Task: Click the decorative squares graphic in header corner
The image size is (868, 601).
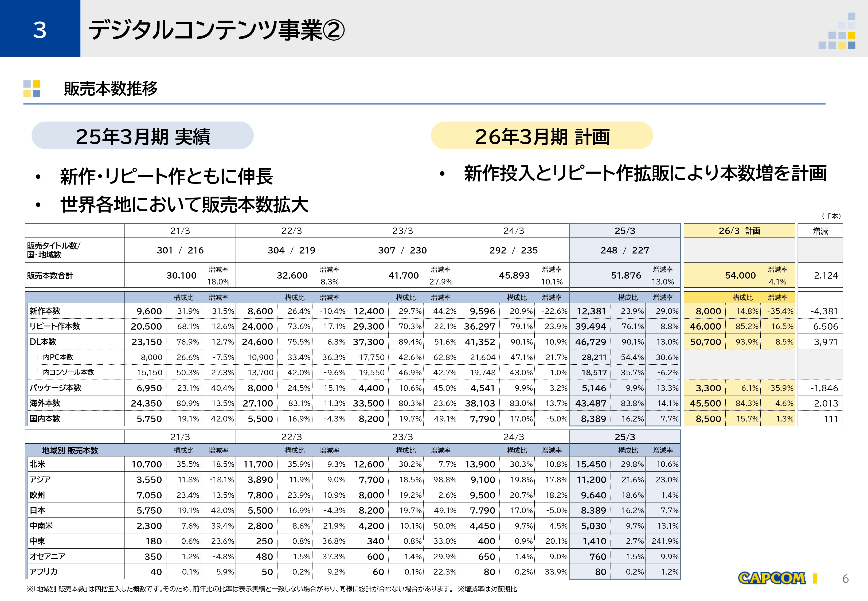Action: pyautogui.click(x=837, y=30)
